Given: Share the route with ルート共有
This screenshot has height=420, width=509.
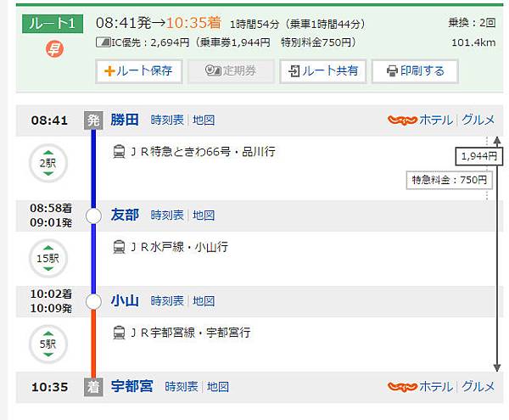Looking at the screenshot, I should (323, 71).
